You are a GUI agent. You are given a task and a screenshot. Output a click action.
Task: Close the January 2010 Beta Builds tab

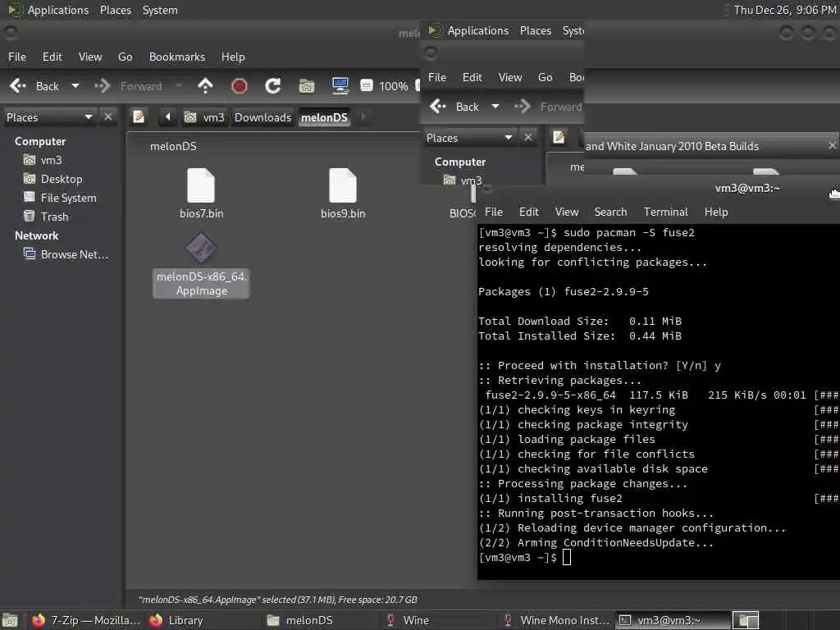[x=832, y=145]
